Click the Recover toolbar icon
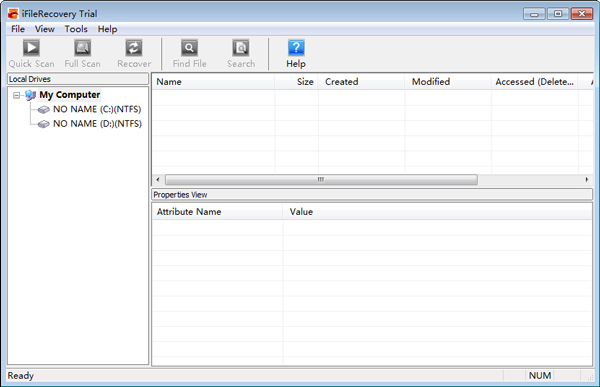This screenshot has width=600, height=387. tap(134, 48)
